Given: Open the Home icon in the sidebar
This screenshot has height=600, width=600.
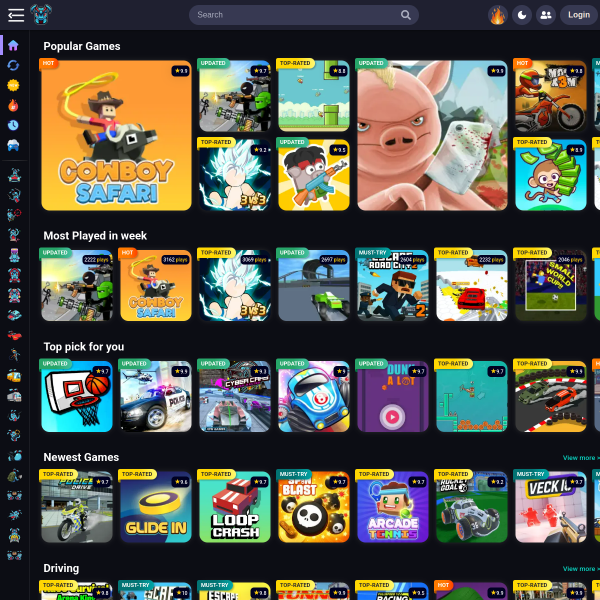Looking at the screenshot, I should pos(13,45).
